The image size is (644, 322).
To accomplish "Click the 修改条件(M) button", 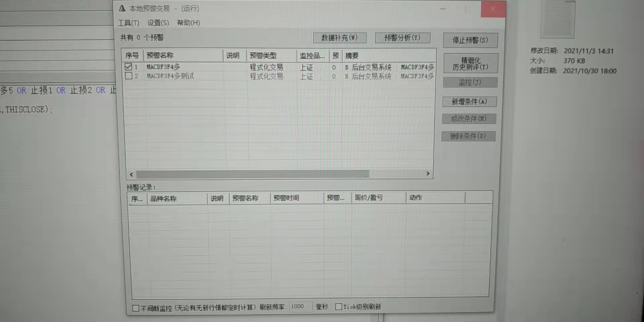I will coord(469,119).
